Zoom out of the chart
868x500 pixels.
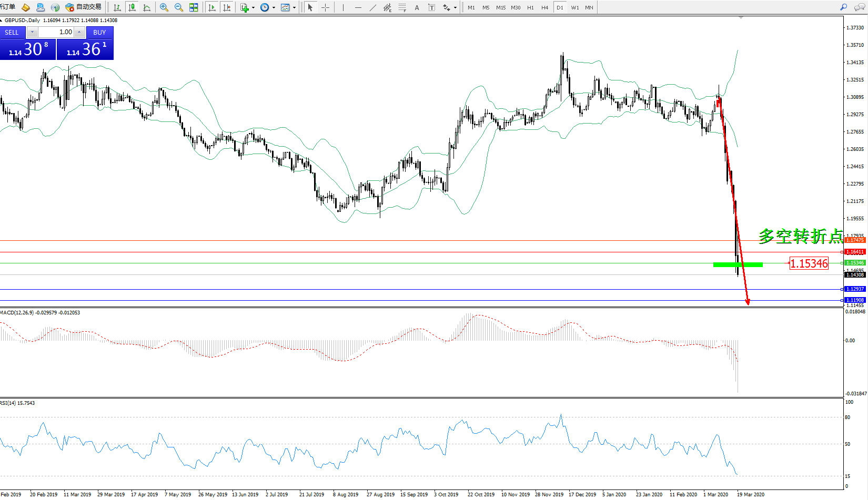click(179, 7)
